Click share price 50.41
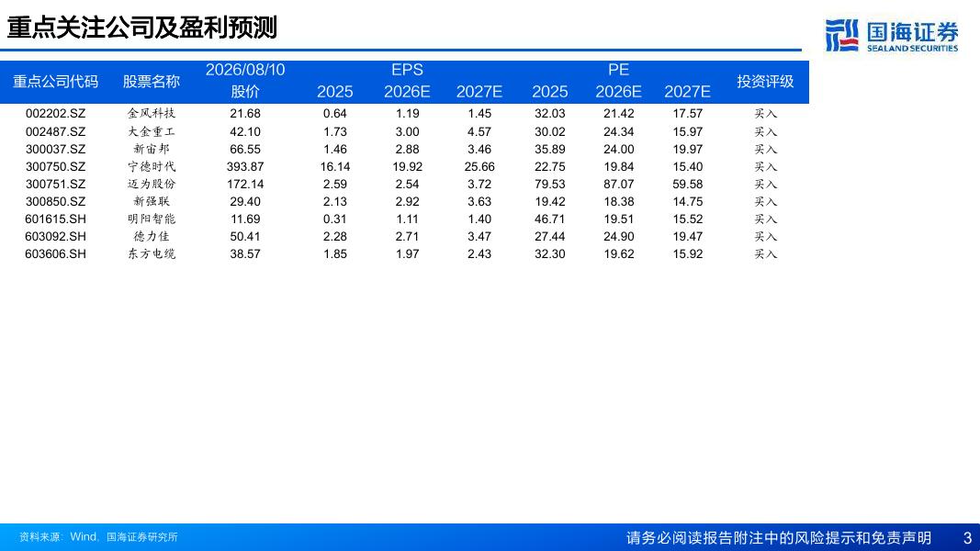This screenshot has width=980, height=551. coord(245,237)
